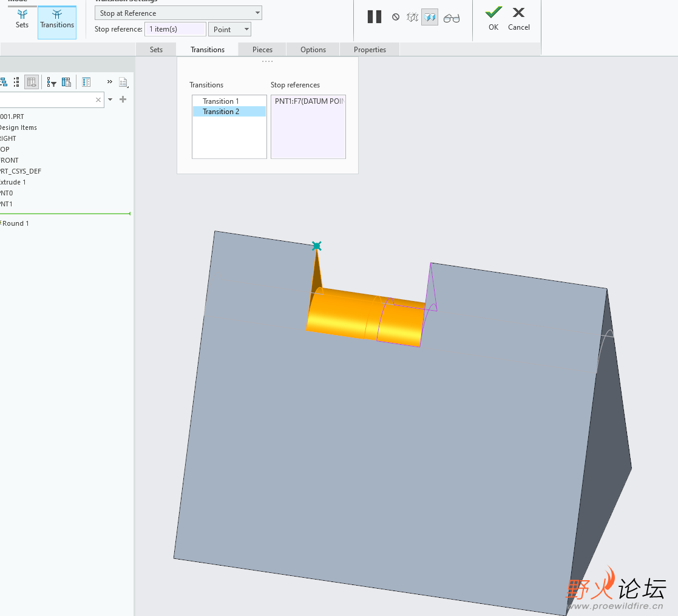
Task: Click the glasses verify preview icon
Action: click(x=452, y=18)
